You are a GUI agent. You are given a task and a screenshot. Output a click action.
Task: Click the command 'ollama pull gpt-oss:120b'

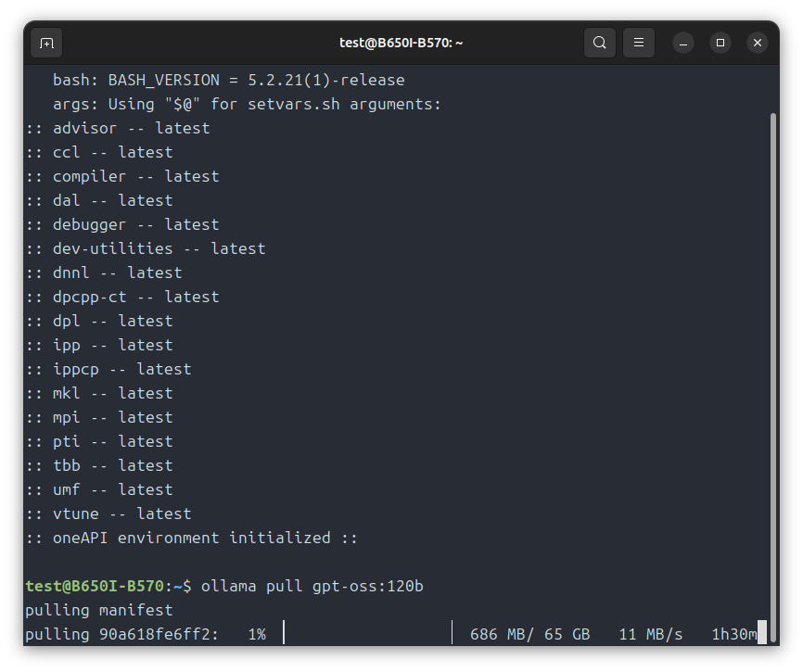pos(312,586)
